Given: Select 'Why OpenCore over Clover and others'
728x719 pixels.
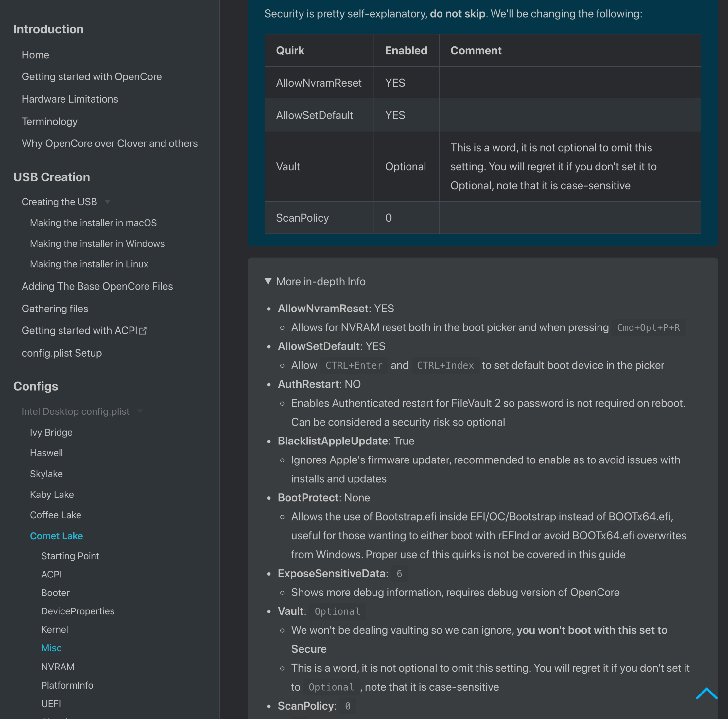Looking at the screenshot, I should pos(109,143).
